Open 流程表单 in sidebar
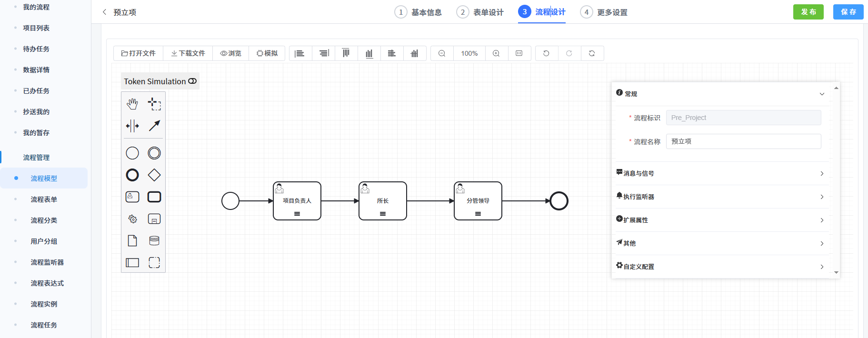Image resolution: width=868 pixels, height=338 pixels. tap(44, 199)
